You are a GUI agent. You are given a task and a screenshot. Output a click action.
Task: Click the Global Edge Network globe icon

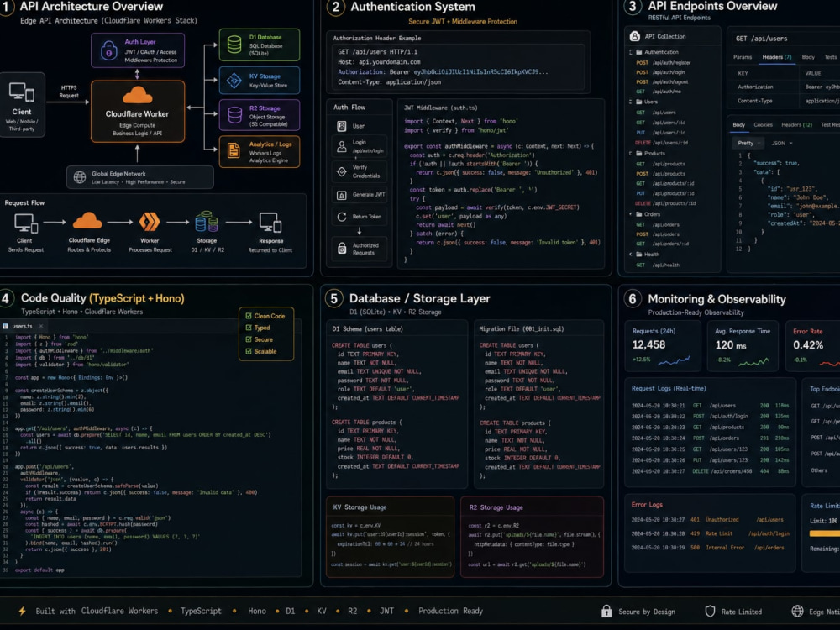[80, 177]
